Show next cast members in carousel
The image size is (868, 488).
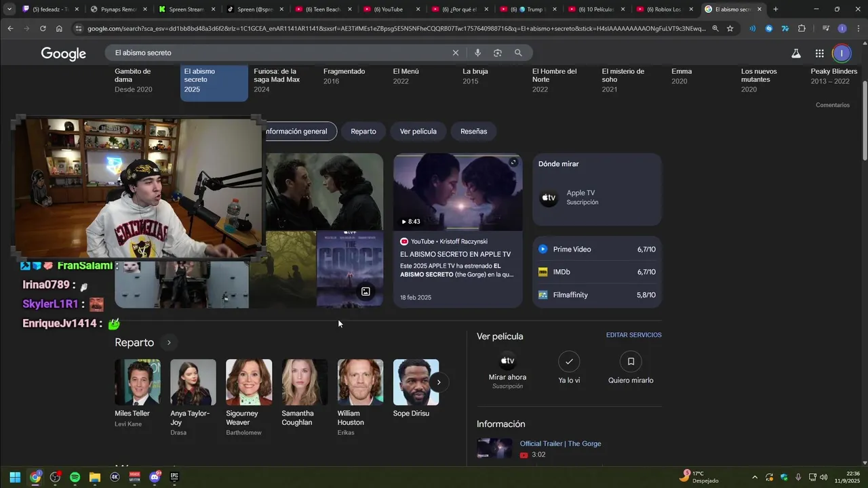click(439, 382)
